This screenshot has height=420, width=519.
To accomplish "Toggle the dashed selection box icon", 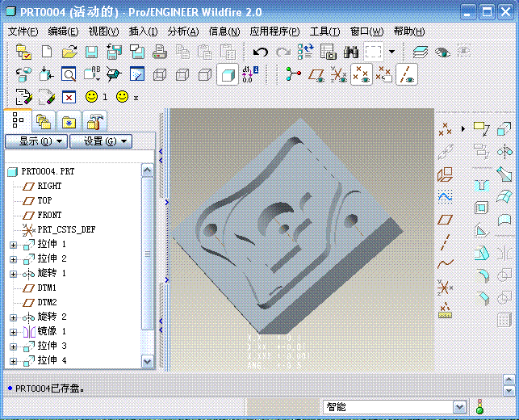I will click(374, 52).
